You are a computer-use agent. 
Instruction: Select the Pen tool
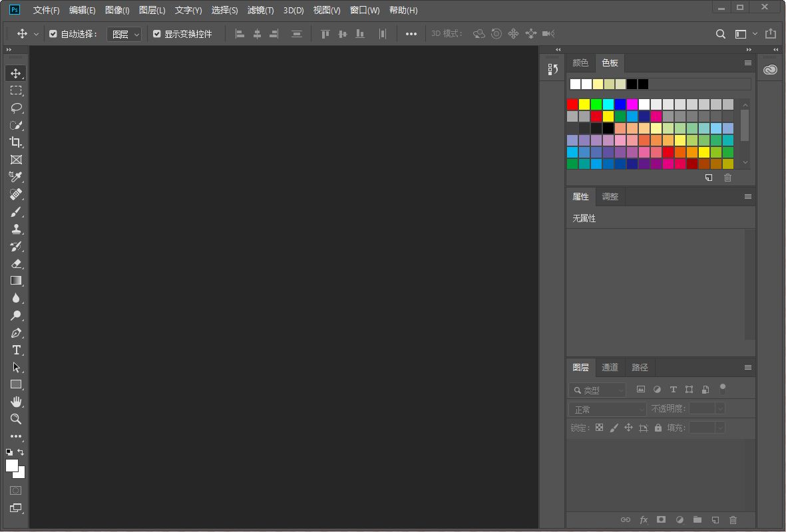point(16,332)
